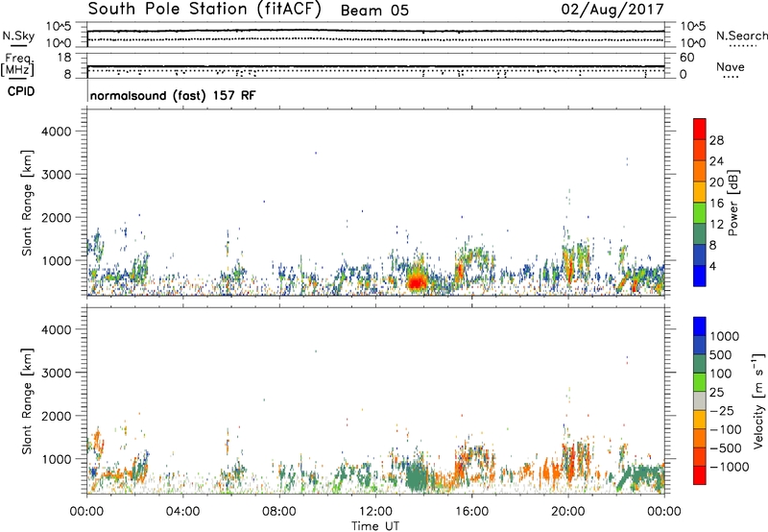This screenshot has height=532, width=768.
Task: Click the 'Velocity [m s-1]' color bar label
Action: tap(758, 400)
